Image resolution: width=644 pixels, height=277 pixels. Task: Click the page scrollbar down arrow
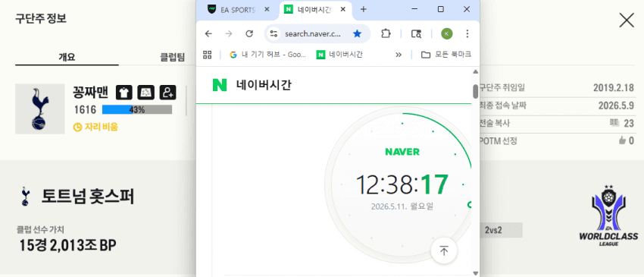[x=476, y=273]
